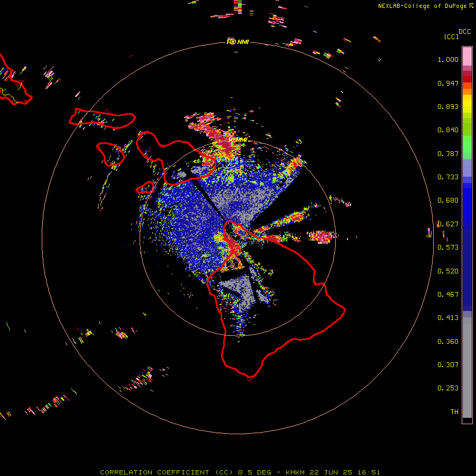Click the [CC] units label
Image resolution: width=476 pixels, height=476 pixels.
point(451,36)
